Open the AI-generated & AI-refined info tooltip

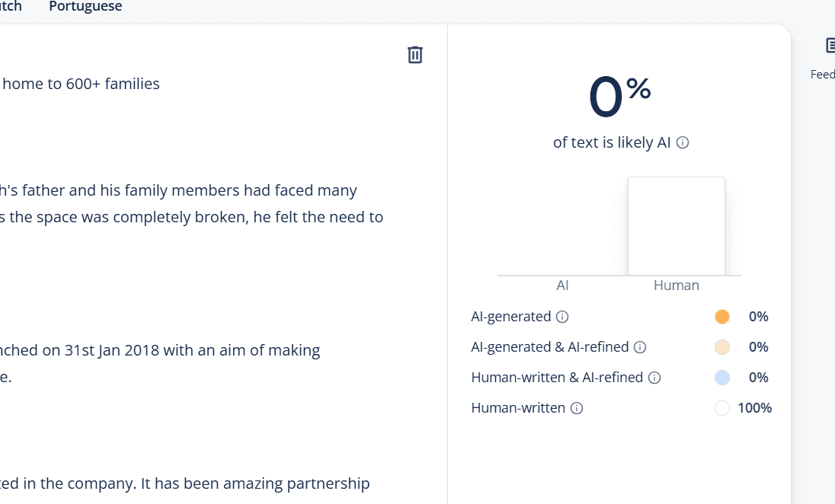(x=641, y=346)
